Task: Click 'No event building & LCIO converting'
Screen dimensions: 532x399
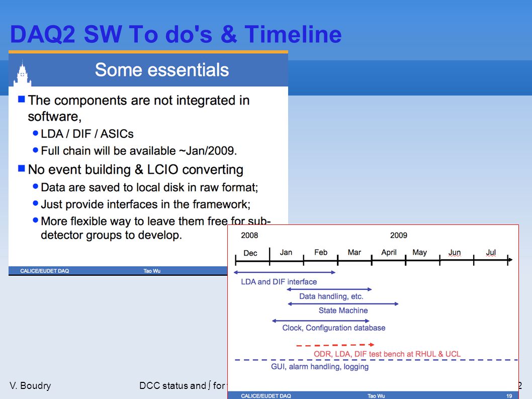Action: pos(136,170)
